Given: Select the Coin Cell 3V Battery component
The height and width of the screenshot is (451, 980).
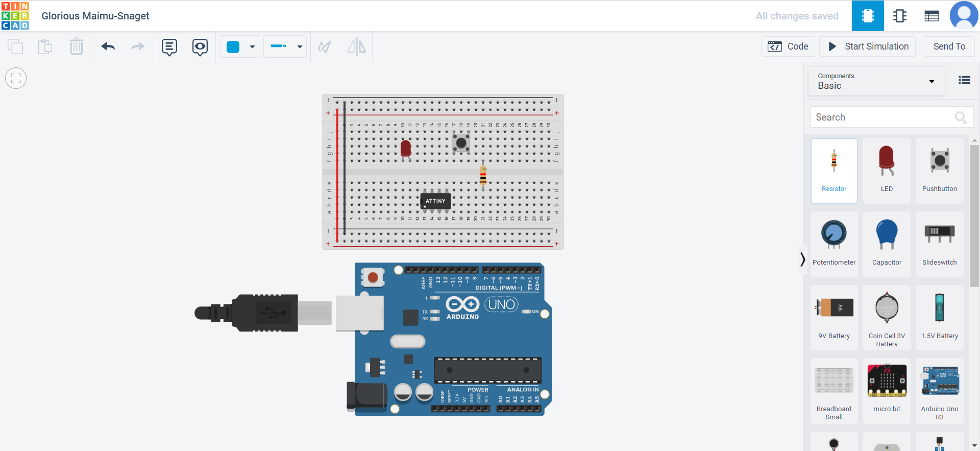Looking at the screenshot, I should pyautogui.click(x=887, y=318).
